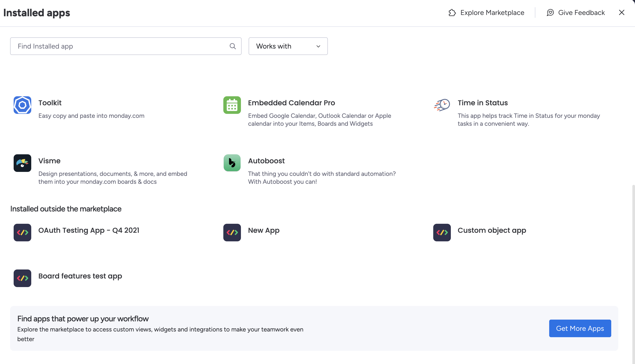
Task: Select the New App code icon
Action: (232, 233)
